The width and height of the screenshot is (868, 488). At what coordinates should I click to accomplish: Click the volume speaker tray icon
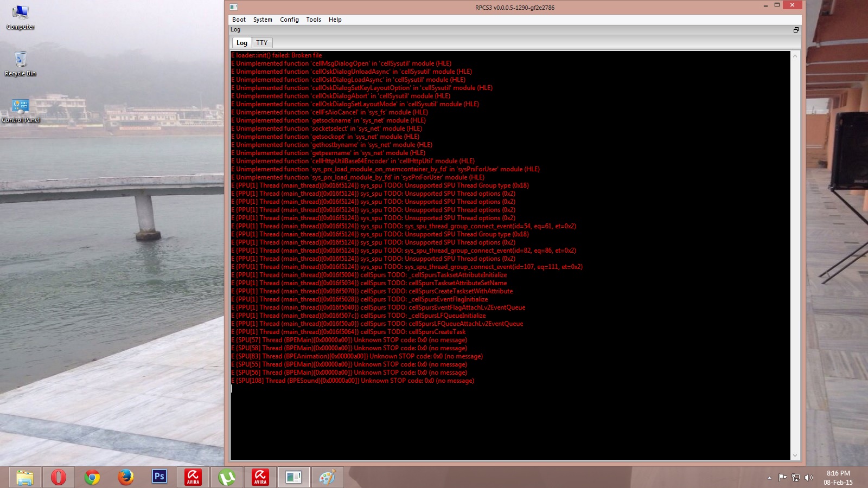[809, 478]
